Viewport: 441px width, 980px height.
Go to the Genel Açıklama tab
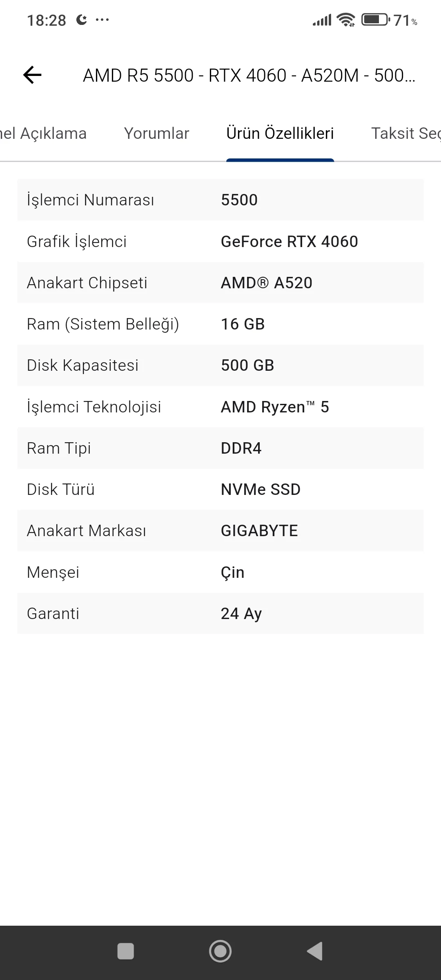(43, 134)
